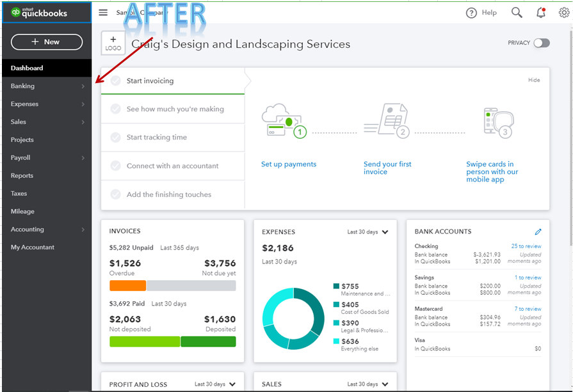This screenshot has height=392, width=573.
Task: Click the $755 Maintenance legend swatch
Action: [x=336, y=286]
